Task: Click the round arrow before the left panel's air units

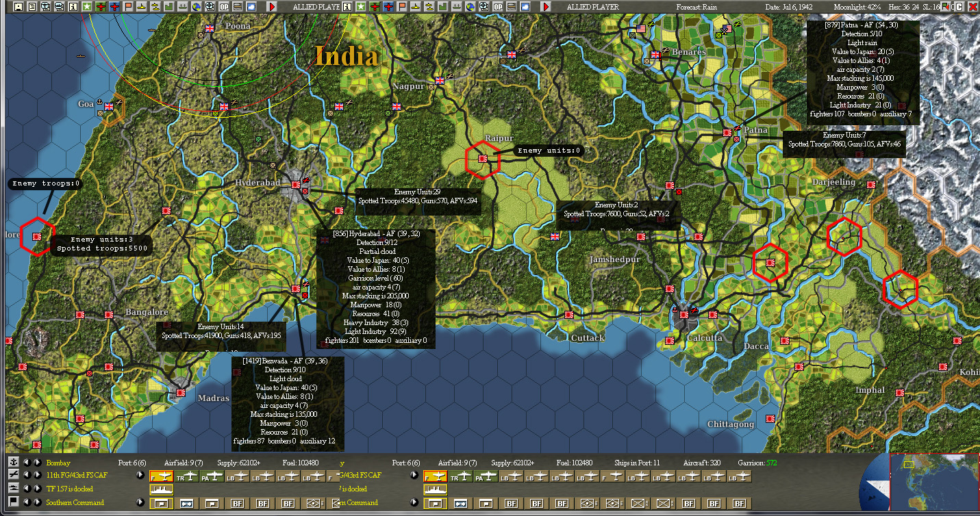Action: pos(140,475)
